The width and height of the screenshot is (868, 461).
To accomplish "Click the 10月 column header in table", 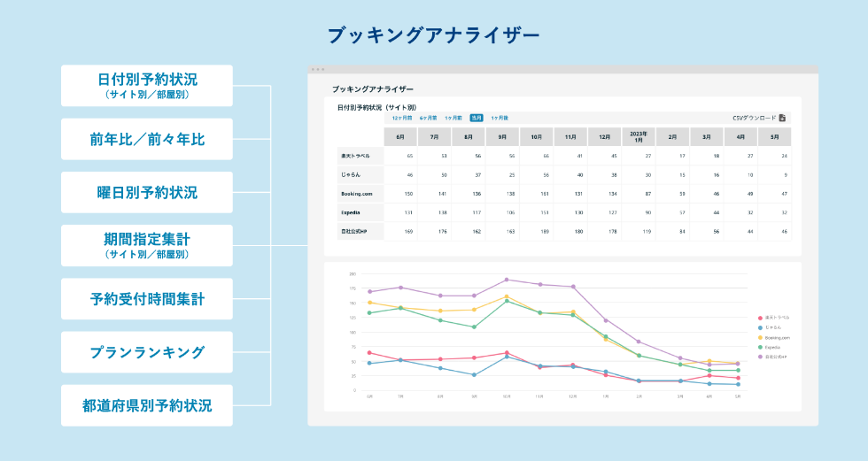I will click(x=536, y=137).
